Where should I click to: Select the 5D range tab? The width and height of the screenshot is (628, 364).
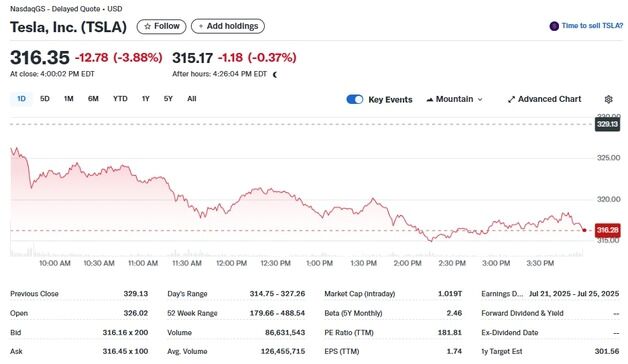(45, 99)
